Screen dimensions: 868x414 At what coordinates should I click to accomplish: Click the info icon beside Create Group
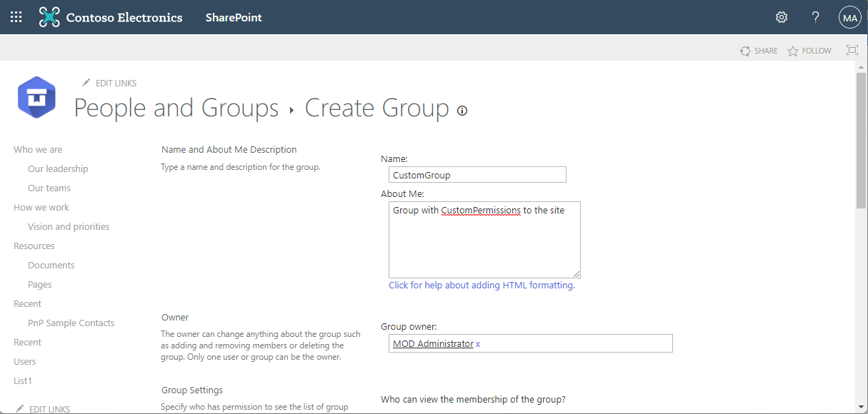462,111
